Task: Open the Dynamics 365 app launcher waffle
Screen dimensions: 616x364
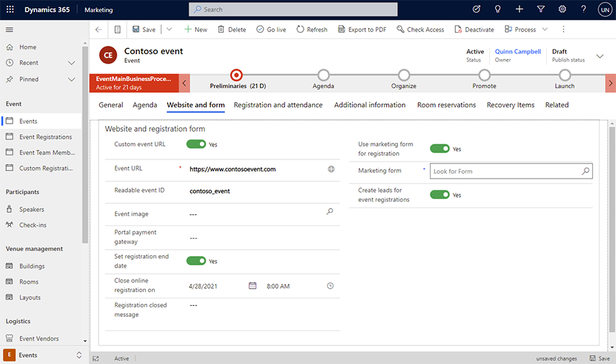Action: (x=10, y=10)
